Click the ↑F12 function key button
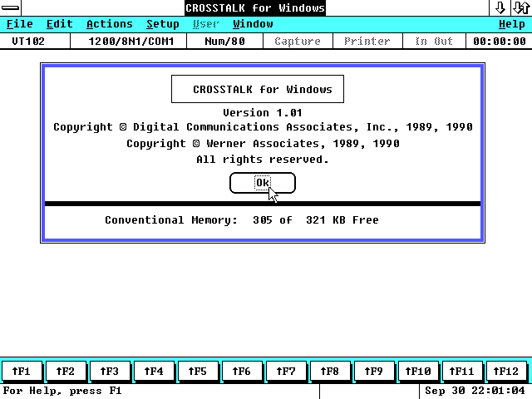This screenshot has height=399, width=532. (x=507, y=371)
